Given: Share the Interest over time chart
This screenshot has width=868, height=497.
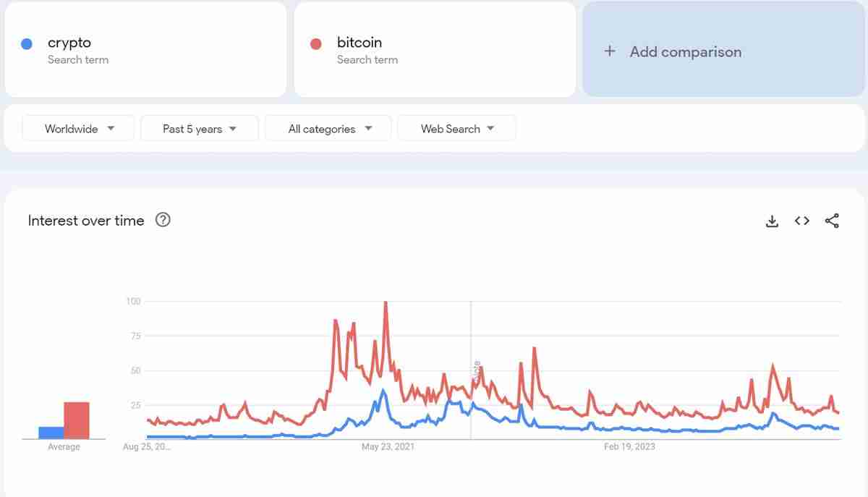Looking at the screenshot, I should (832, 221).
